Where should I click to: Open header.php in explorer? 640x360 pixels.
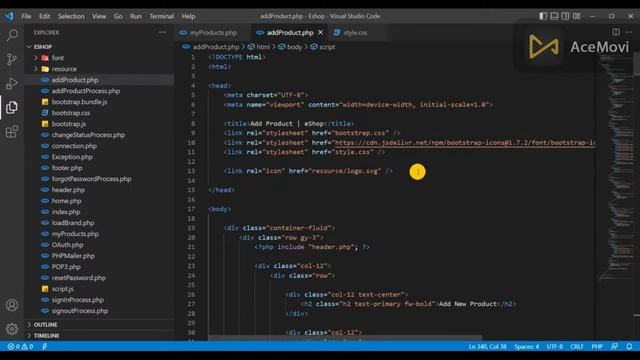coord(68,190)
